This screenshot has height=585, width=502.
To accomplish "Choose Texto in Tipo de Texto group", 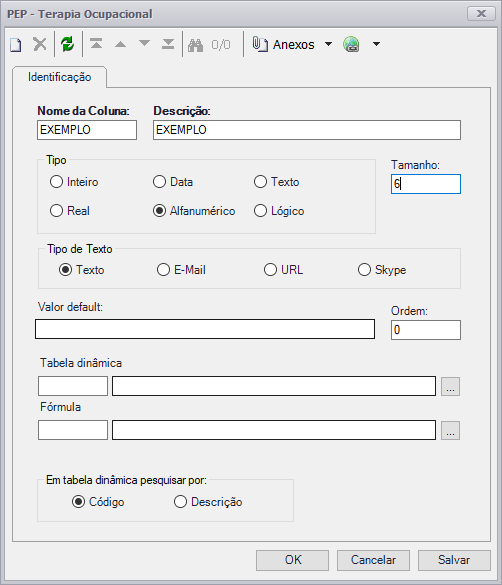I will 66,269.
